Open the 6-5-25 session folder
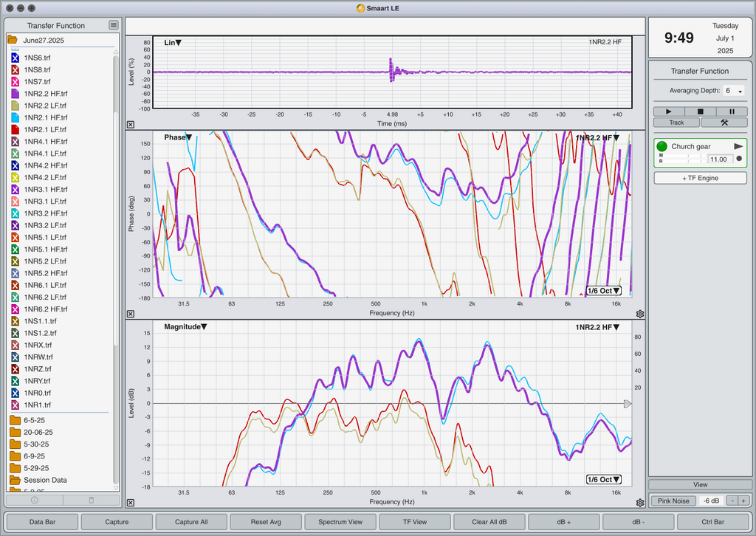 point(34,420)
